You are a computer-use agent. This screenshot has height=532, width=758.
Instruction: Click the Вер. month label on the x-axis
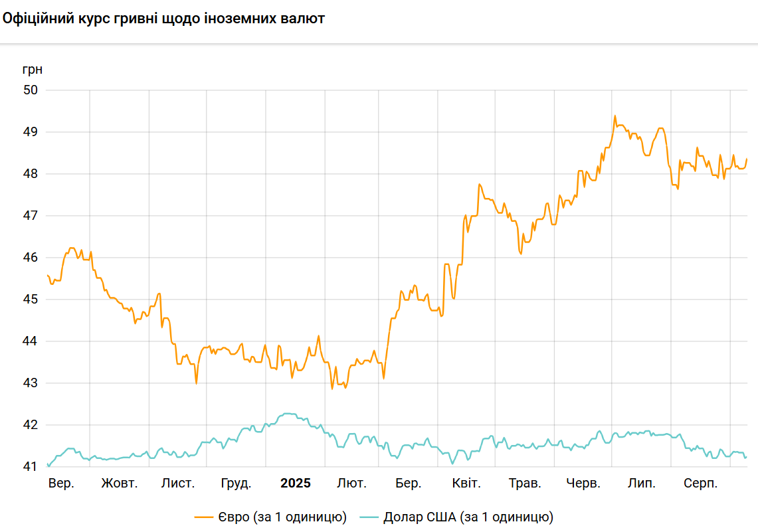pyautogui.click(x=61, y=484)
